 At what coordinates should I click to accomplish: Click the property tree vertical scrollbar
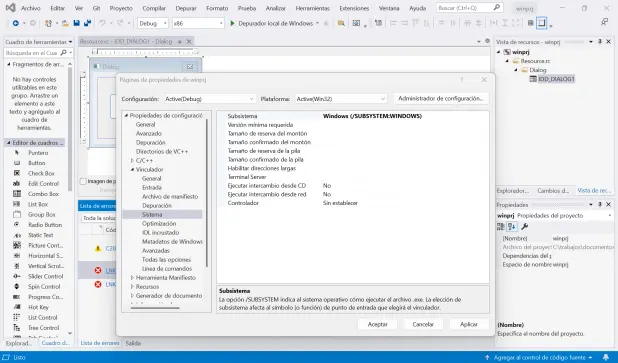tap(207, 192)
